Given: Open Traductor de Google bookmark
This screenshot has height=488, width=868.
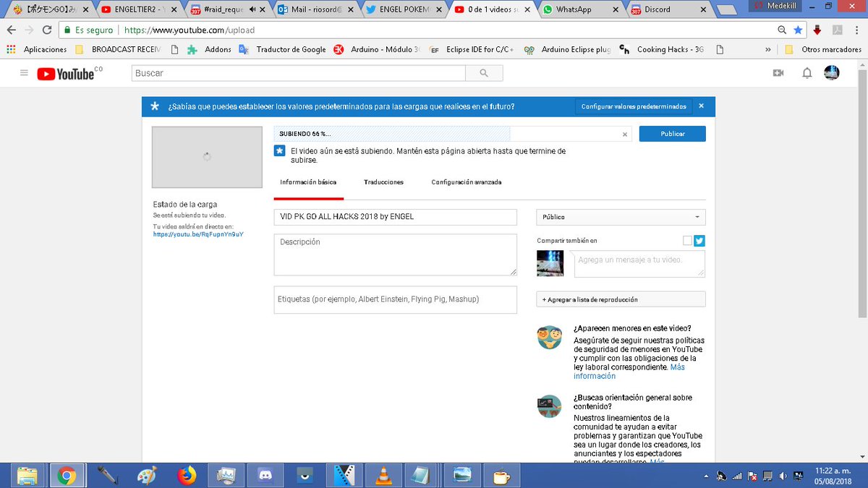Looking at the screenshot, I should click(x=284, y=49).
